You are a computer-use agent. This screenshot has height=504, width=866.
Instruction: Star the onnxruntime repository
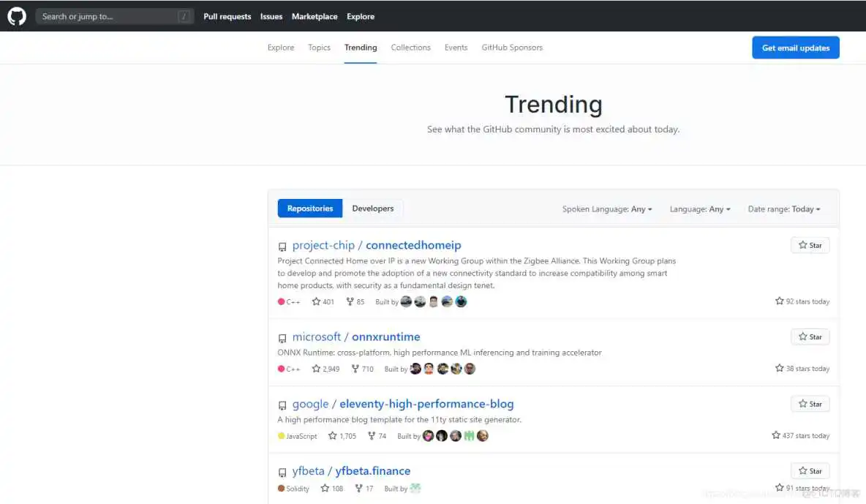coord(810,336)
